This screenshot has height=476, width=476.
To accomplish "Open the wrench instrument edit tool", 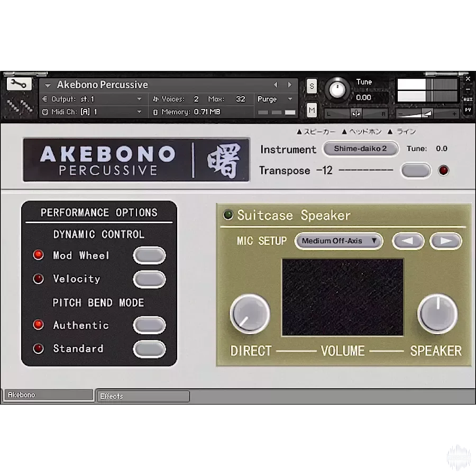I will [19, 84].
